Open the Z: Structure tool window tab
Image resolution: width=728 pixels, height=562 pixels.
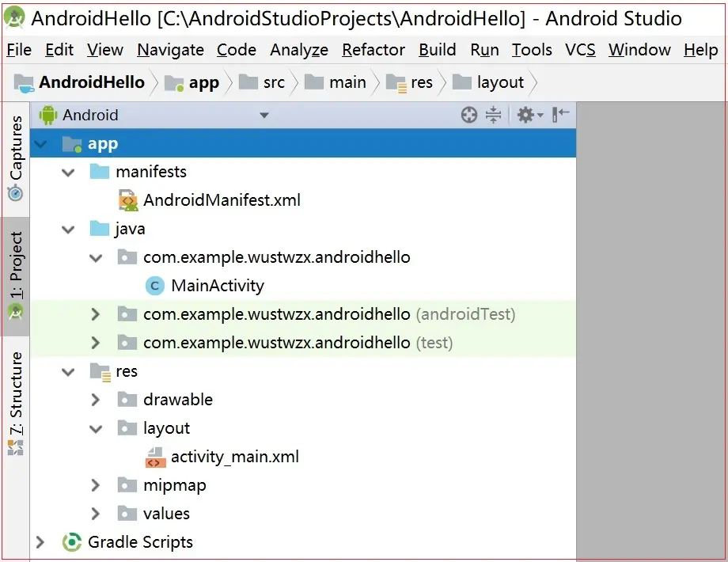tap(15, 404)
